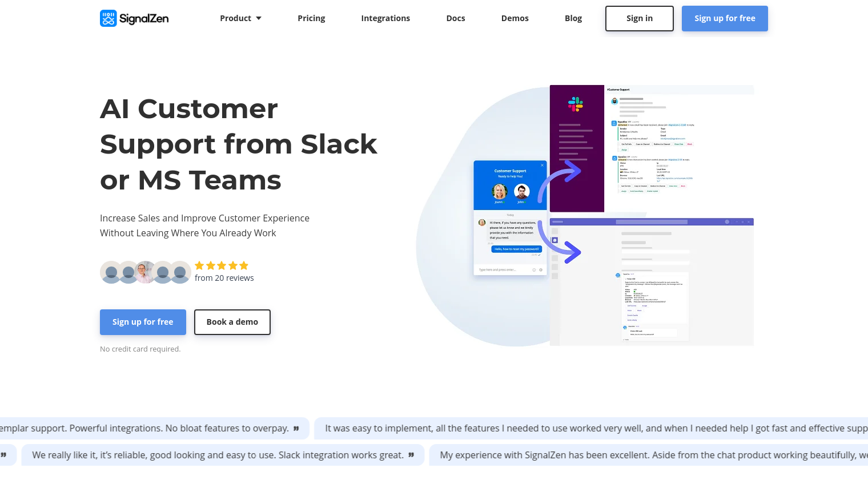Go to the Pricing page

click(311, 18)
